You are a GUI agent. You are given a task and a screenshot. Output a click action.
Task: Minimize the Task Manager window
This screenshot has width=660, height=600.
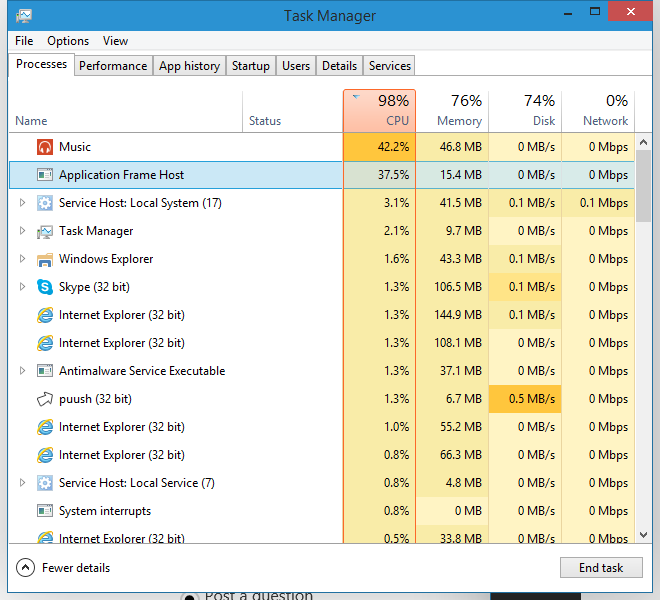(x=568, y=13)
